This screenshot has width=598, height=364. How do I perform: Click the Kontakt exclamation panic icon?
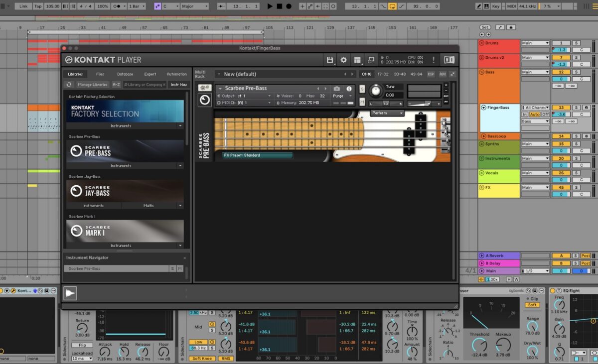click(x=434, y=60)
